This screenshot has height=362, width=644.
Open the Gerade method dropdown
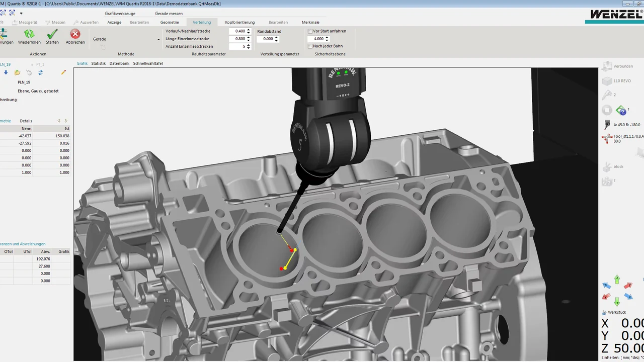(x=158, y=39)
